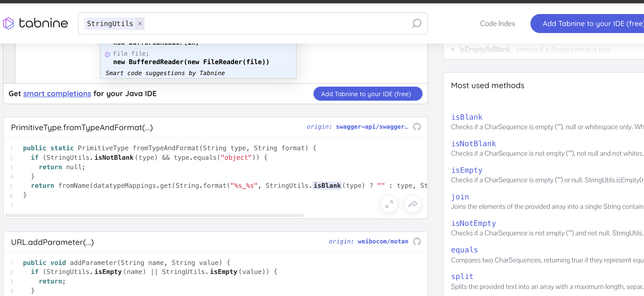Open the isBlank method link
This screenshot has height=296, width=644.
(x=466, y=117)
